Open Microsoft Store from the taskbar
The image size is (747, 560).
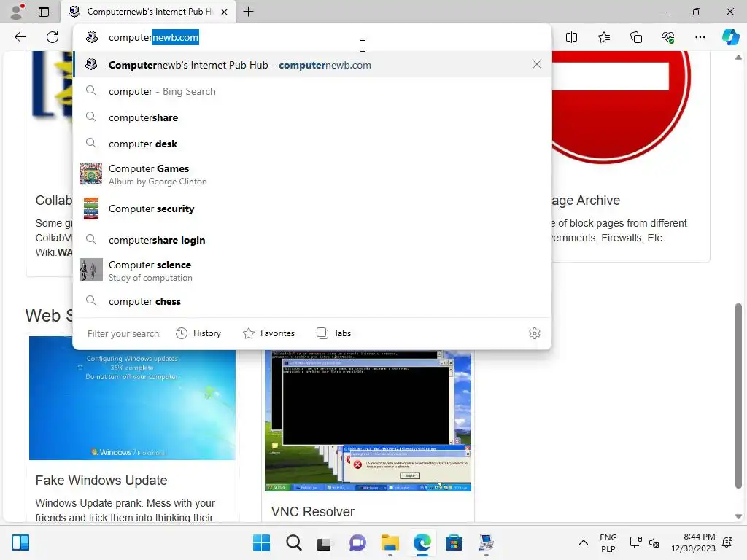(454, 542)
